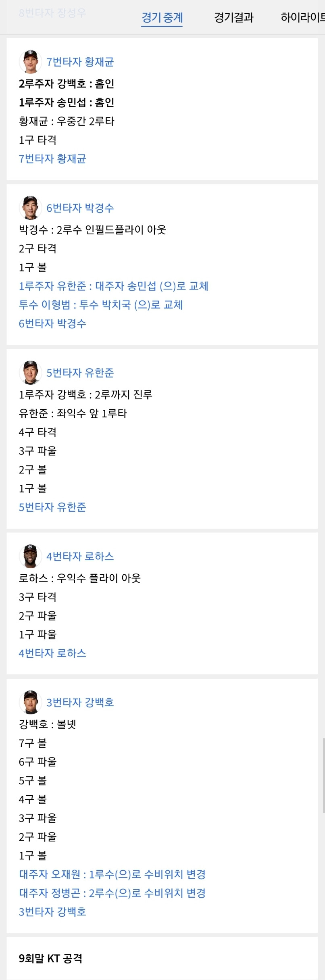
Task: Open header link 4번타자 로하스
Action: tap(80, 556)
